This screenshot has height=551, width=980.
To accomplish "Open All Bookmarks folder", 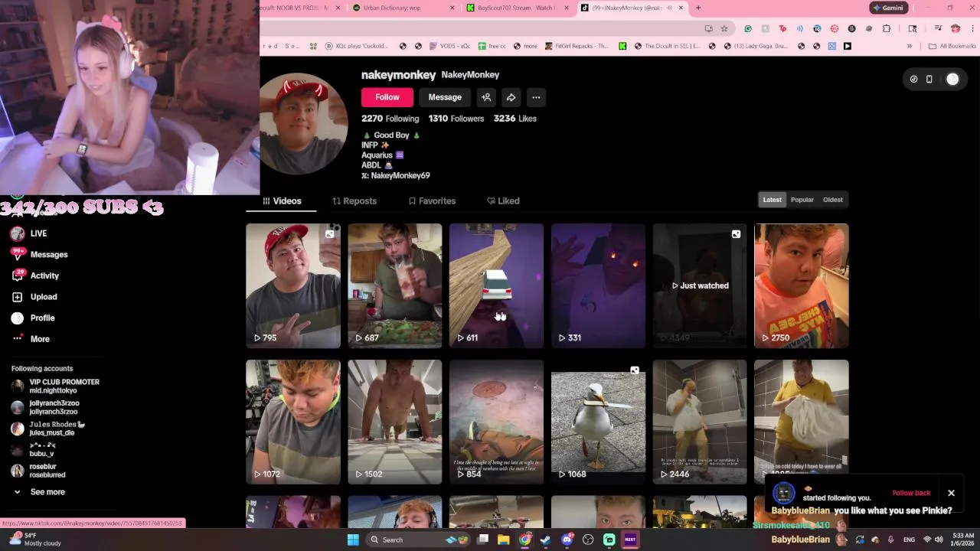I will click(952, 46).
